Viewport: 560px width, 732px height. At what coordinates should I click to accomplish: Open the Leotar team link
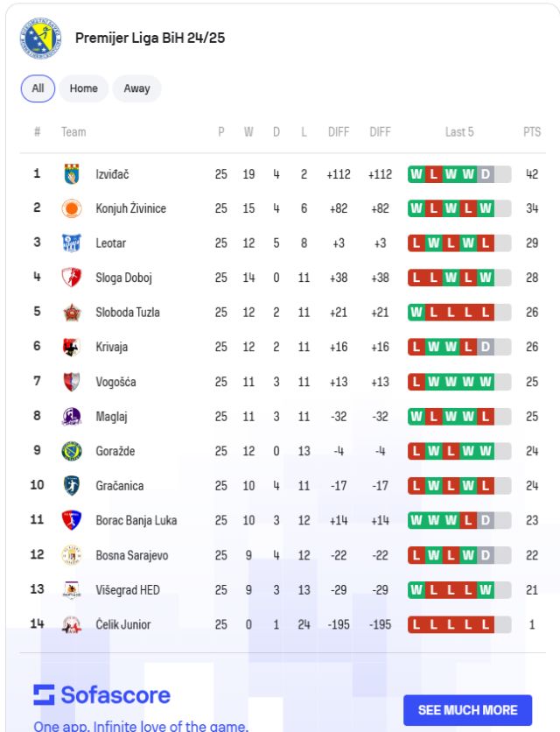111,243
